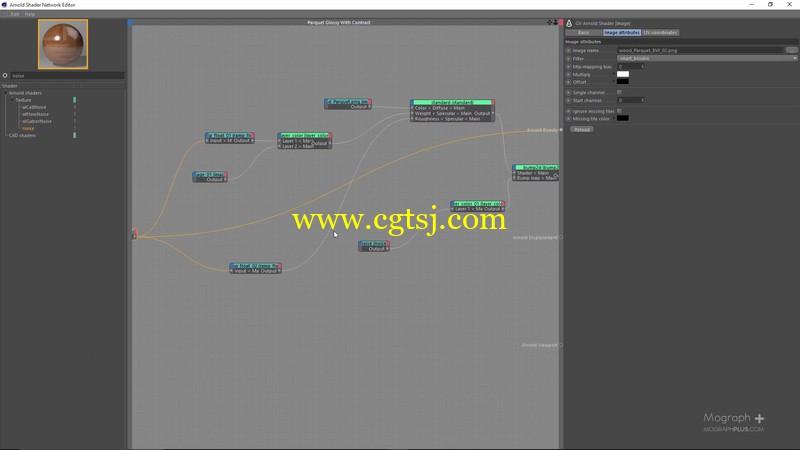
Task: Click the Roughness Specular input port on standard node
Action: pyautogui.click(x=412, y=118)
